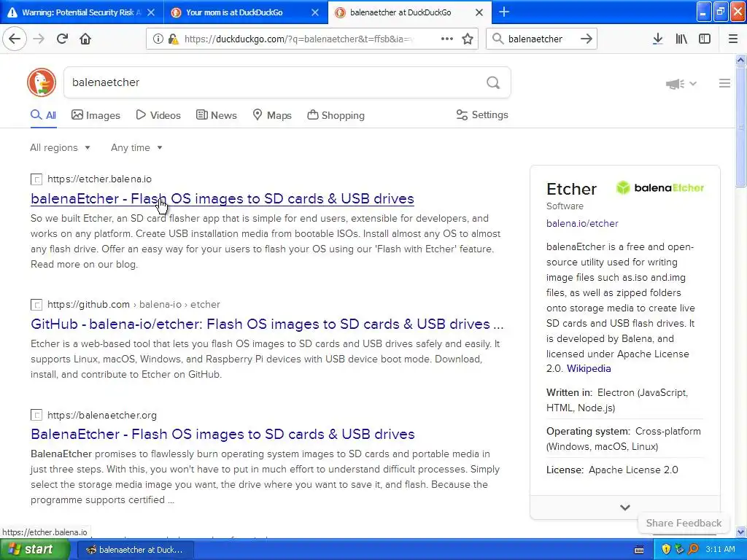Click the Share Feedback button
The width and height of the screenshot is (747, 560).
pyautogui.click(x=684, y=523)
